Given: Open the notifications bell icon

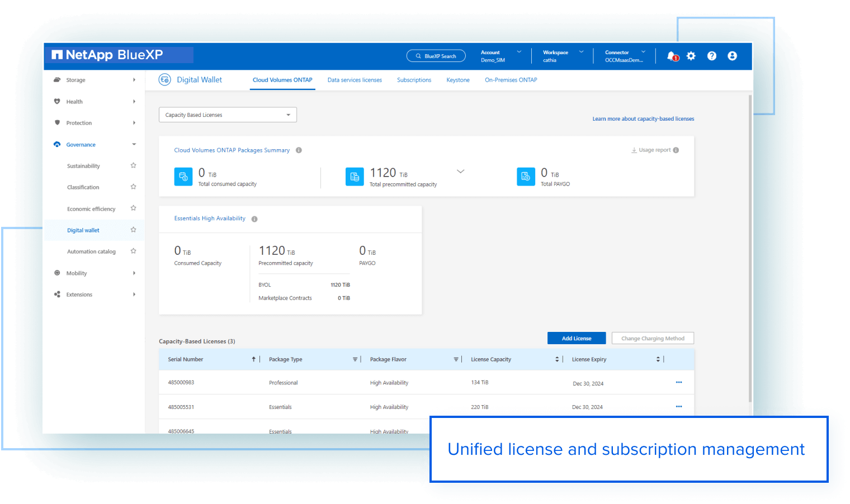Looking at the screenshot, I should point(672,56).
